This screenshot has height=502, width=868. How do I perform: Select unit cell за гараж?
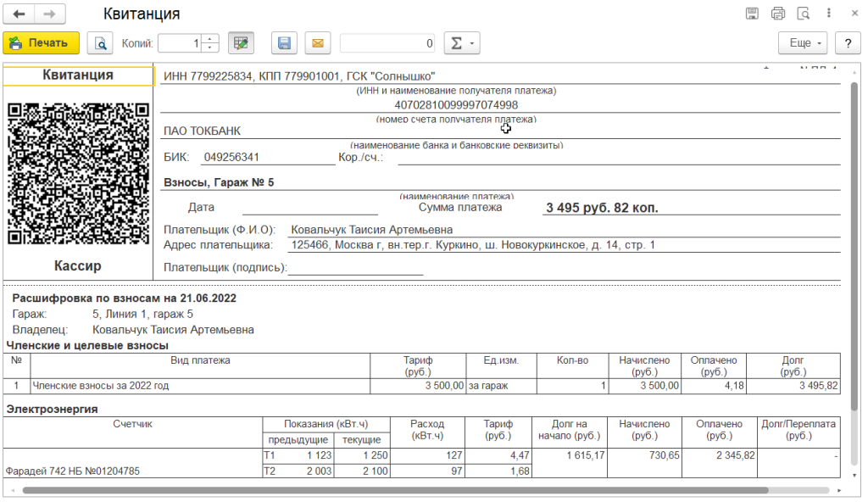tap(502, 386)
